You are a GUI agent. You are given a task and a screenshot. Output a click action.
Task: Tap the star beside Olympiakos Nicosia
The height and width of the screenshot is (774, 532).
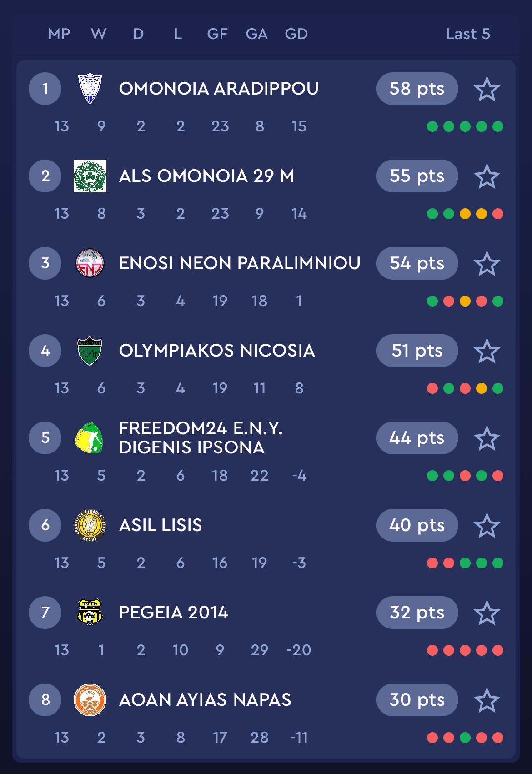tap(487, 351)
